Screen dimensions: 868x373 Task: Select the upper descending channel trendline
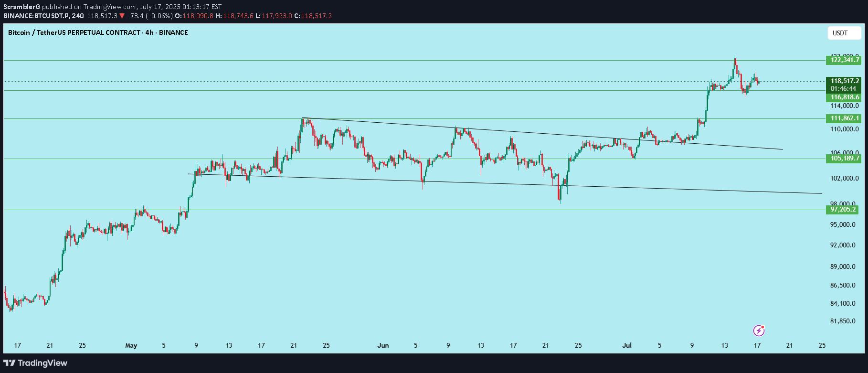tap(542, 134)
